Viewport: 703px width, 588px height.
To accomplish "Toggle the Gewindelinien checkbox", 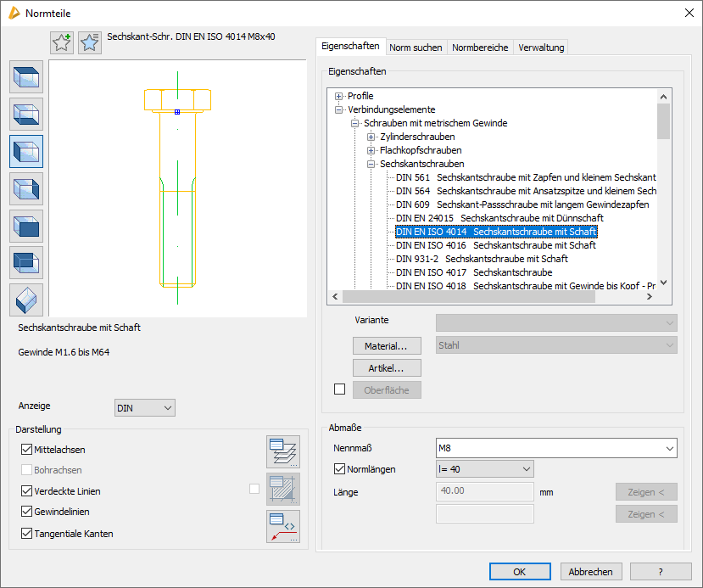I will tap(27, 512).
